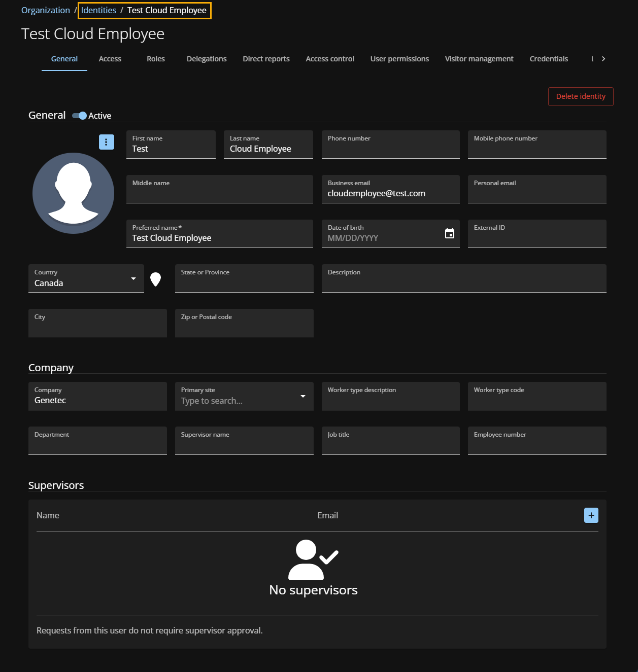Open the Primary site dropdown
Screen dimensions: 638x672
[x=303, y=396]
